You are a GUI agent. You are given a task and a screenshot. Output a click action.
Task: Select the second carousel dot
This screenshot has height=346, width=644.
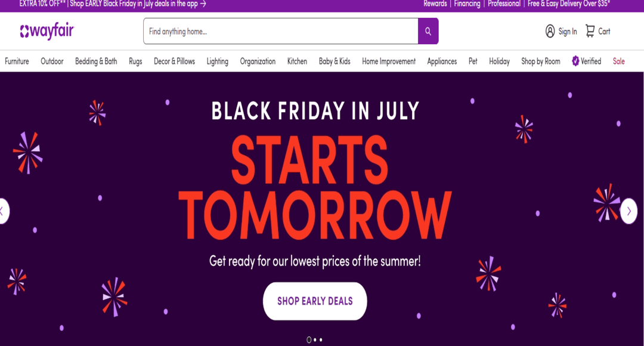point(315,339)
